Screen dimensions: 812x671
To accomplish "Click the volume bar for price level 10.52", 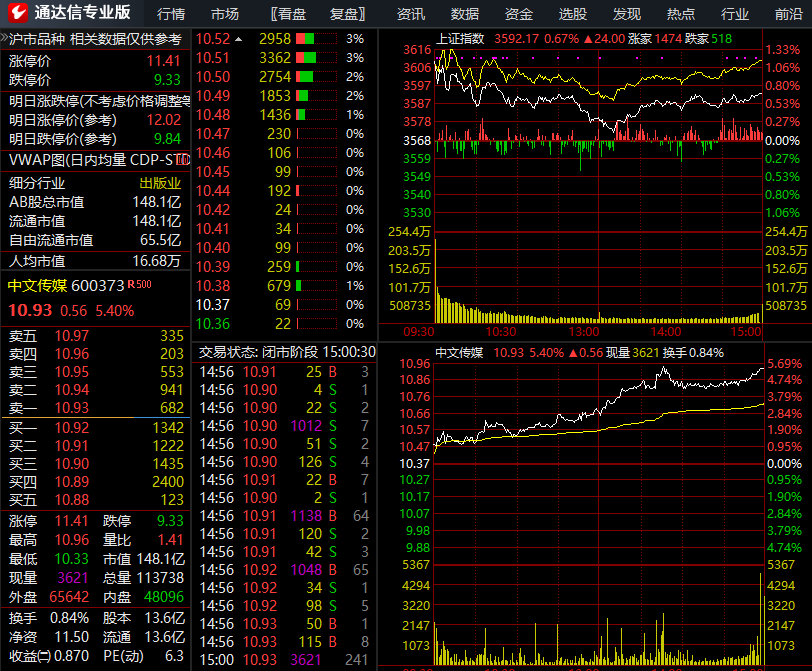I will [316, 39].
